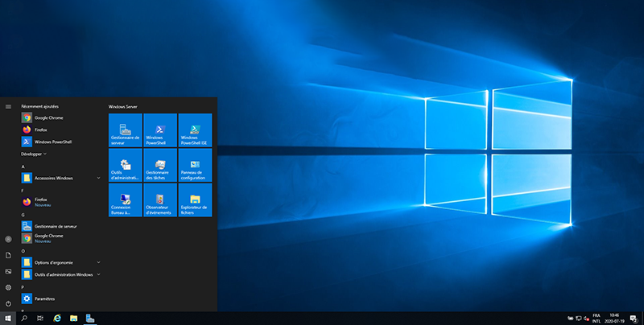The height and width of the screenshot is (325, 644).
Task: Launch Firefox marked Nouveau under letter F
Action: tap(61, 202)
